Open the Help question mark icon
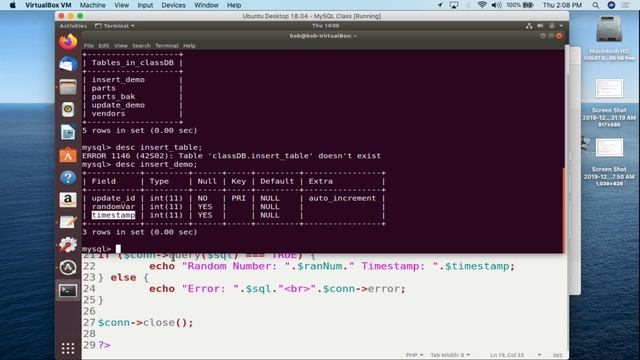Screen dimensions: 640x360 coord(68,178)
